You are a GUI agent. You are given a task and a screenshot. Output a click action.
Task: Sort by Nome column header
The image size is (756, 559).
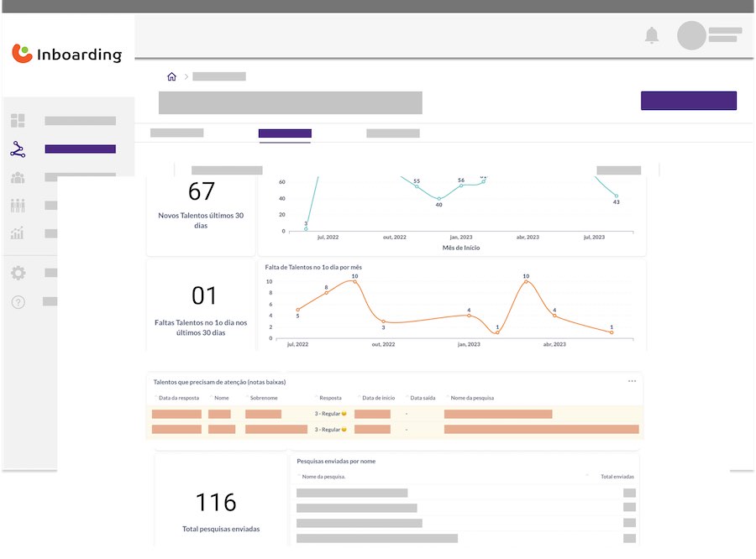[221, 398]
